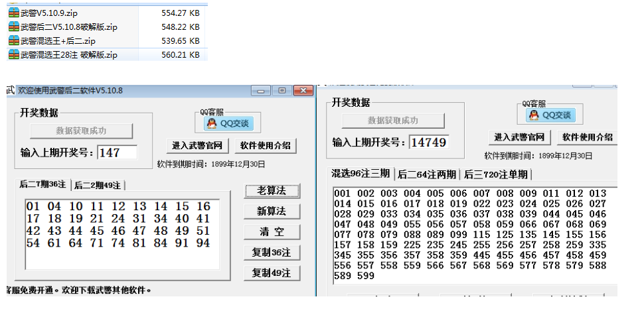Screen dimensions: 644x311
Task: Click the size value 548.22 KB
Action: tap(181, 27)
